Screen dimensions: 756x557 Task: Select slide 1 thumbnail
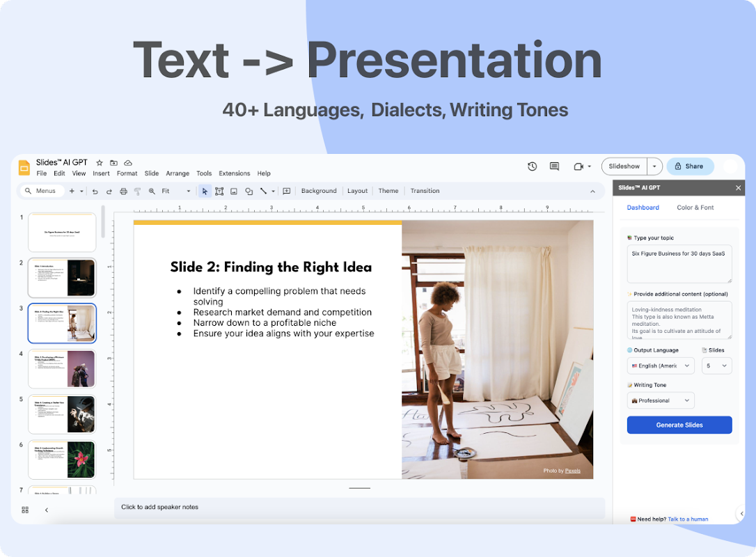[62, 233]
